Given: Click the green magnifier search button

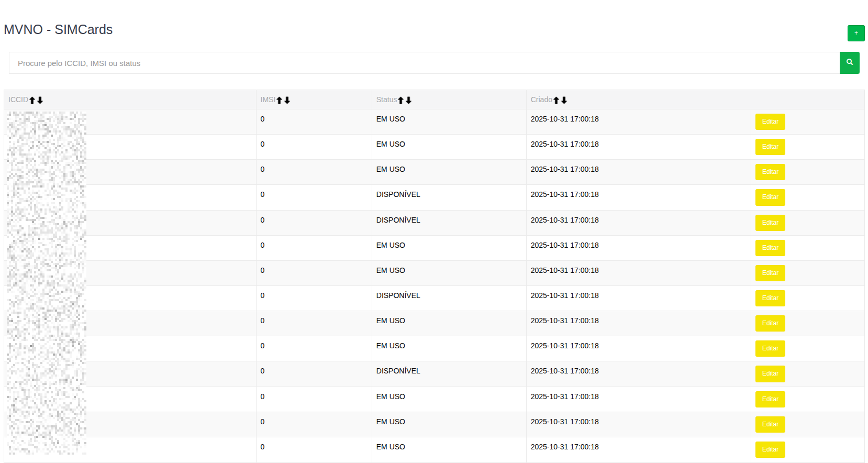Looking at the screenshot, I should (849, 63).
